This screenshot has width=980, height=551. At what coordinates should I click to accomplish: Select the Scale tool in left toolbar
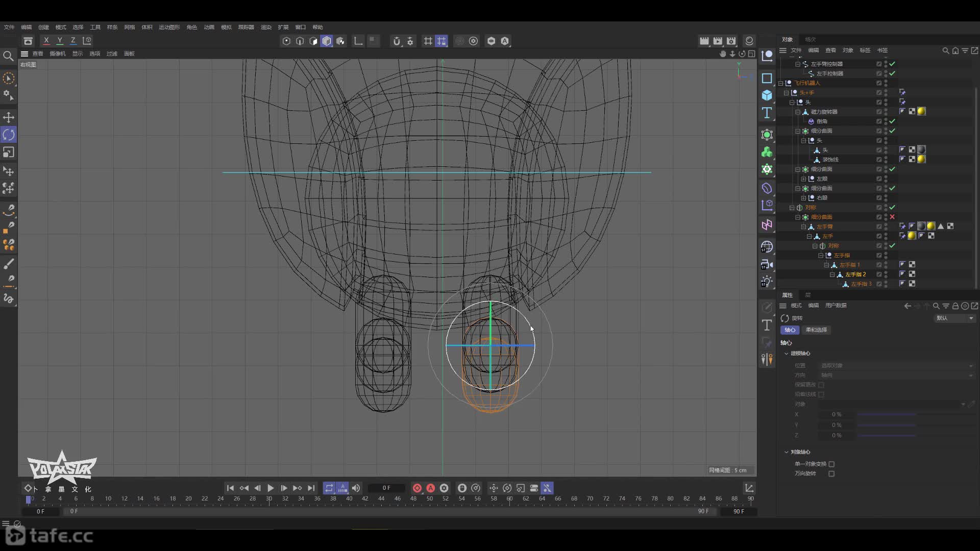pos(9,152)
